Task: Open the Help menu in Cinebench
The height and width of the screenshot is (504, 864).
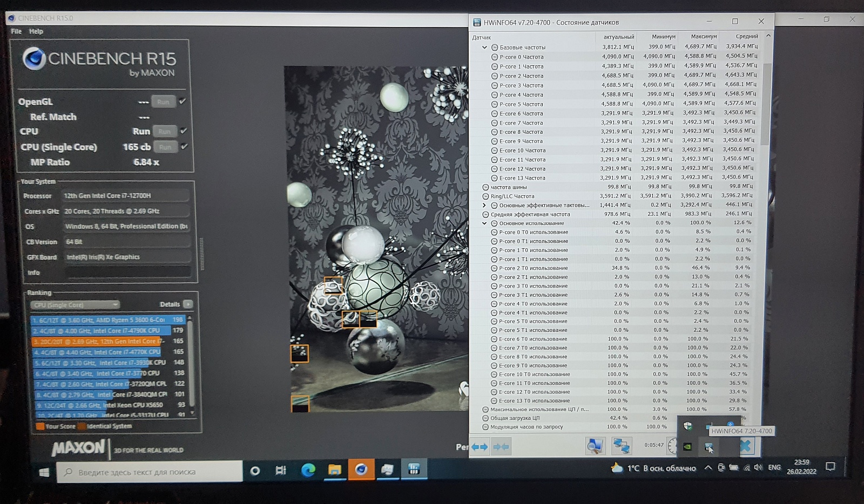Action: 36,31
